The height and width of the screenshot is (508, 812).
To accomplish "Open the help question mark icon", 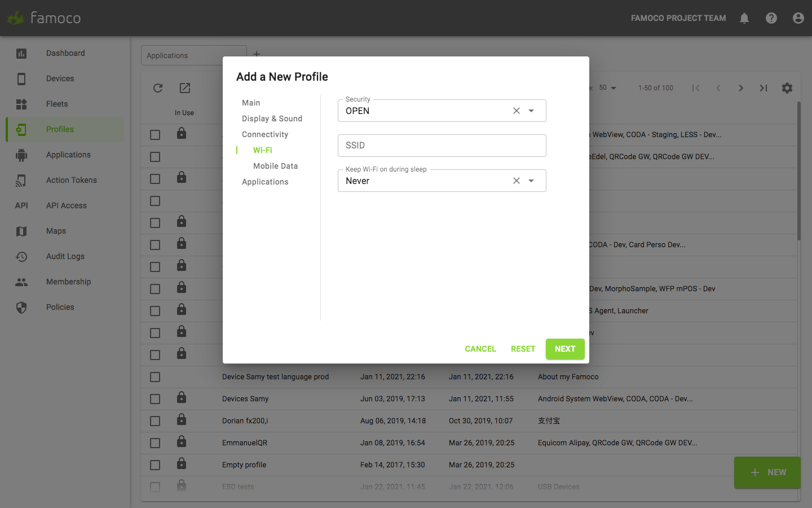I will [771, 18].
